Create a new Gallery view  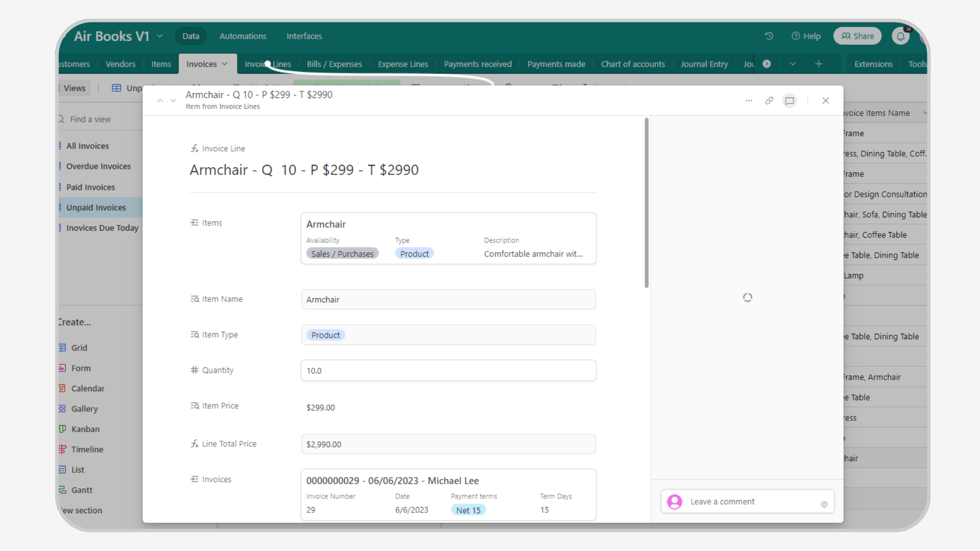(84, 409)
